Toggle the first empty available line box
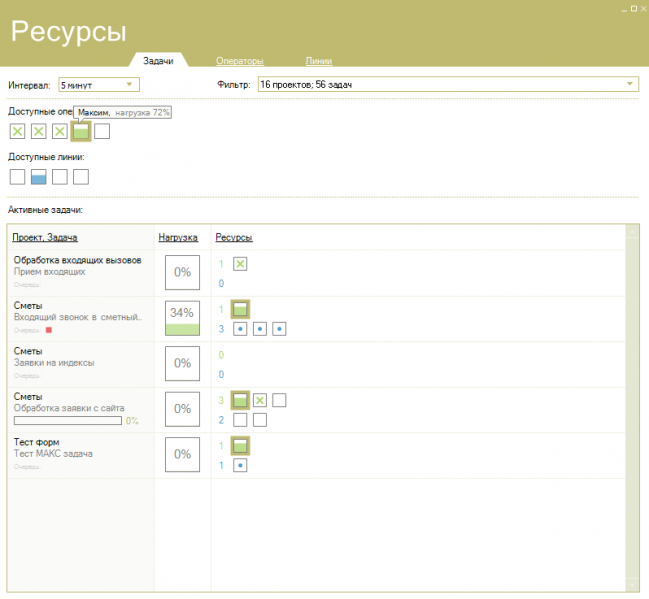The height and width of the screenshot is (599, 649). coord(17,177)
